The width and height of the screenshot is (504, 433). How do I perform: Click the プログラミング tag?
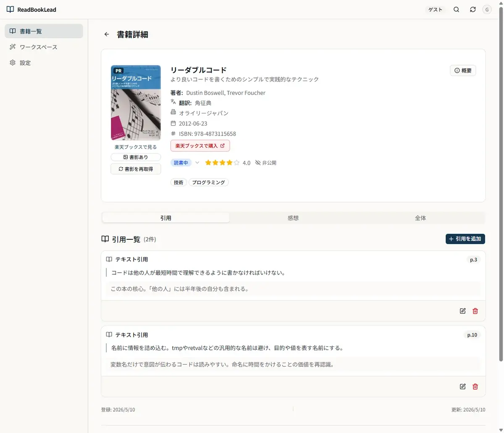[x=209, y=182]
